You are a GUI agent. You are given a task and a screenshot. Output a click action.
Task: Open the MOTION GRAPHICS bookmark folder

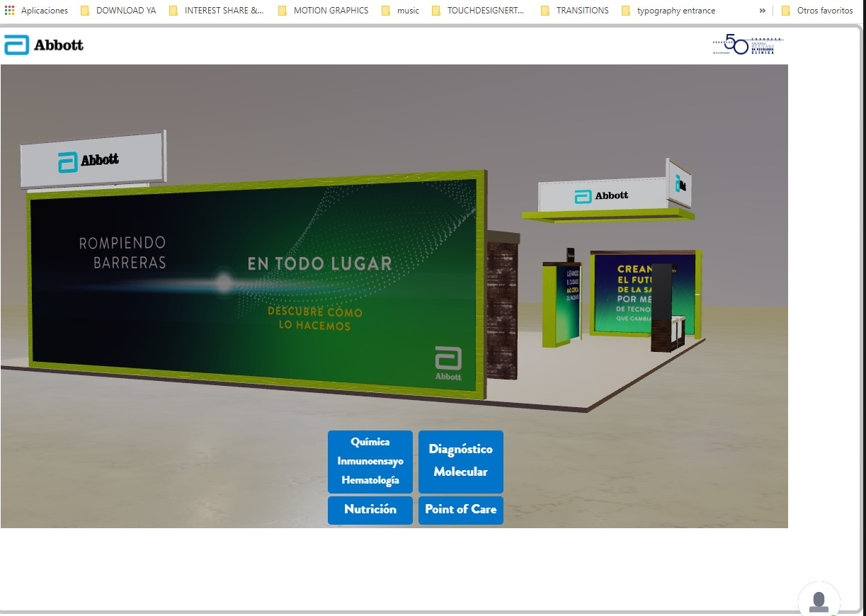pos(324,11)
